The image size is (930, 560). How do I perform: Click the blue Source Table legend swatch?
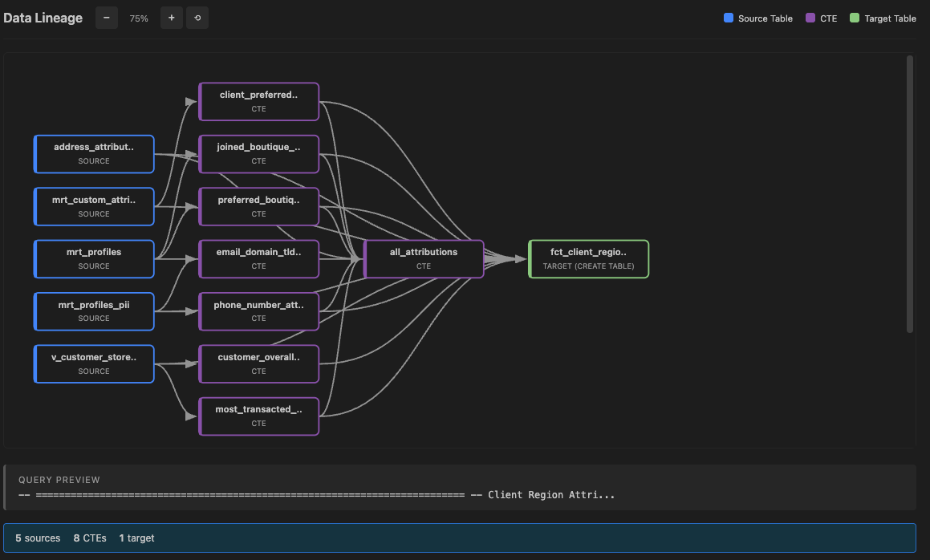point(729,18)
